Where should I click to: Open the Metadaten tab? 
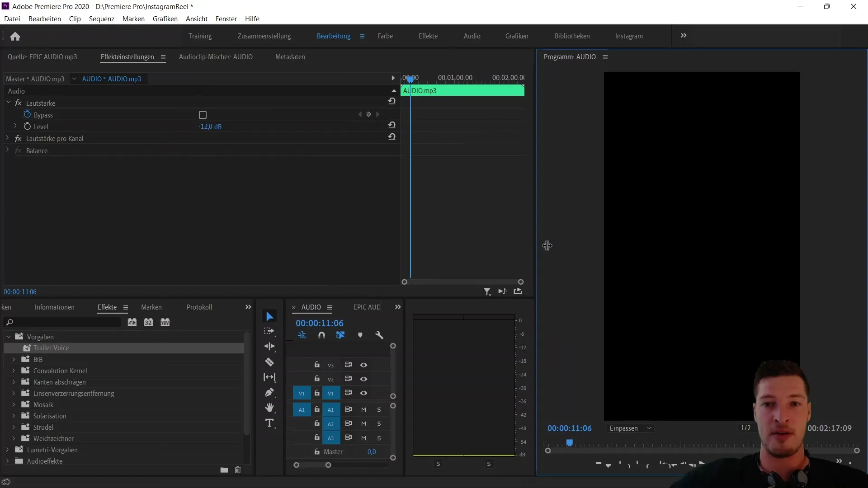290,57
